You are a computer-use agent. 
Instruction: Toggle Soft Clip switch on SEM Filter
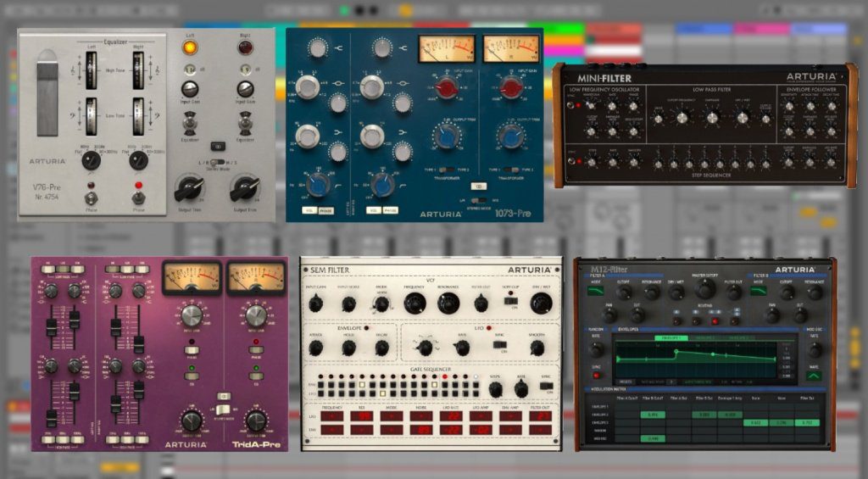coord(511,301)
